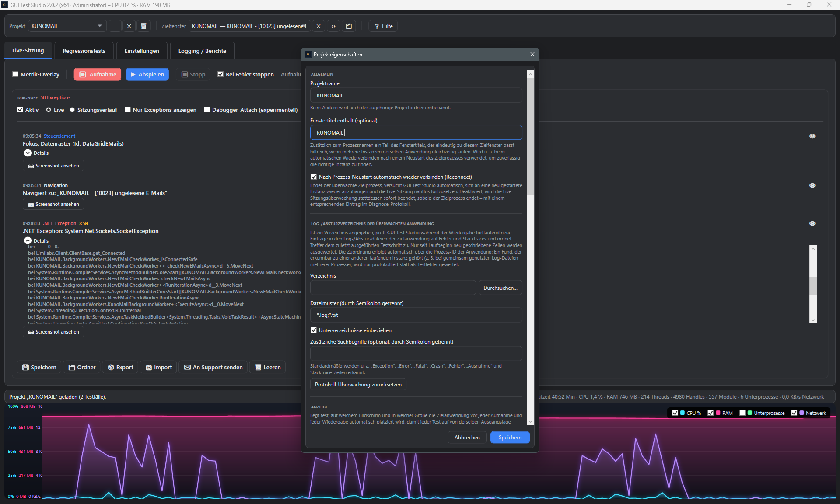Toggle eye icon for the .NET-Exception entry

[x=812, y=223]
